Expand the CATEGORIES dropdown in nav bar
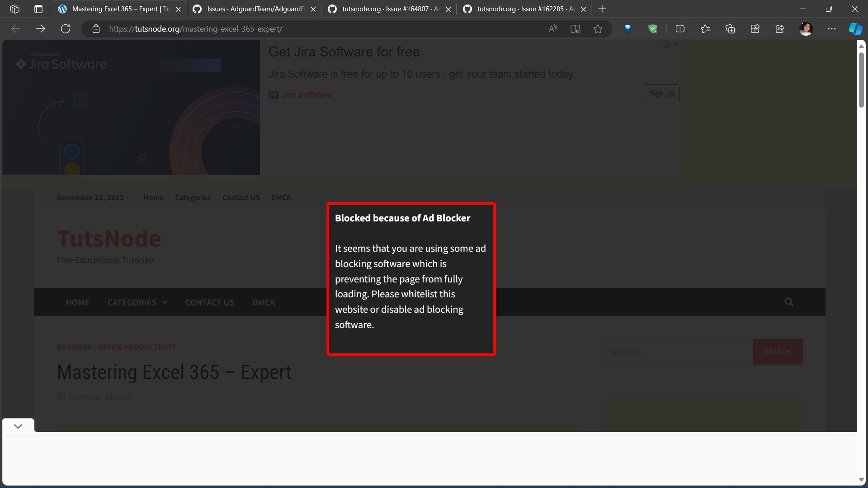Viewport: 868px width, 488px height. [x=137, y=302]
